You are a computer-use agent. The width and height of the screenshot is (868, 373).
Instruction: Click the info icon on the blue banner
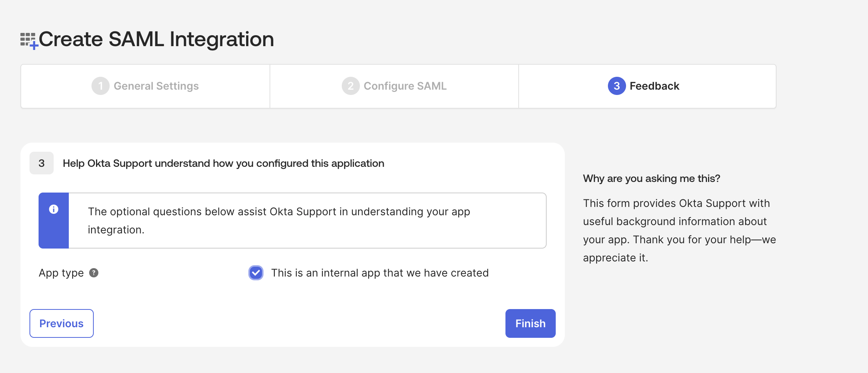click(53, 208)
